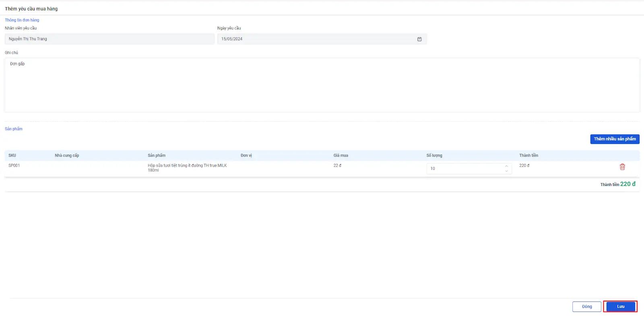Click the green total 220 đ value
This screenshot has height=318, width=644.
(628, 184)
